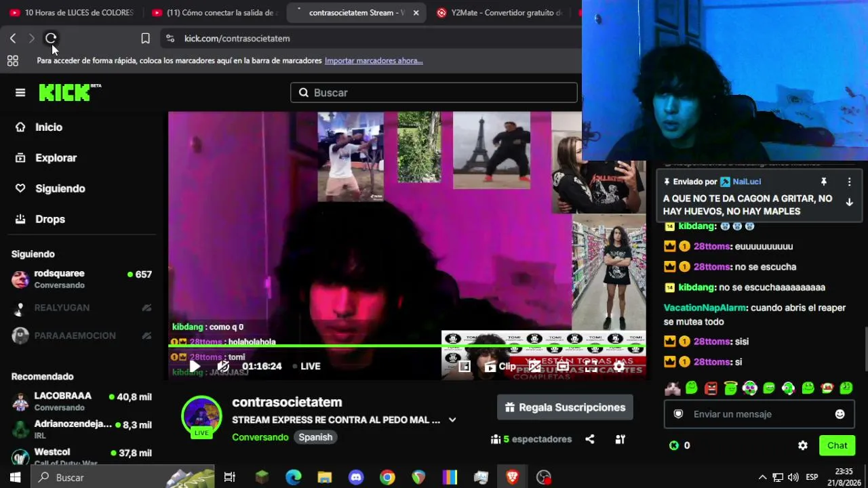Select the Spanish language tag

click(315, 437)
